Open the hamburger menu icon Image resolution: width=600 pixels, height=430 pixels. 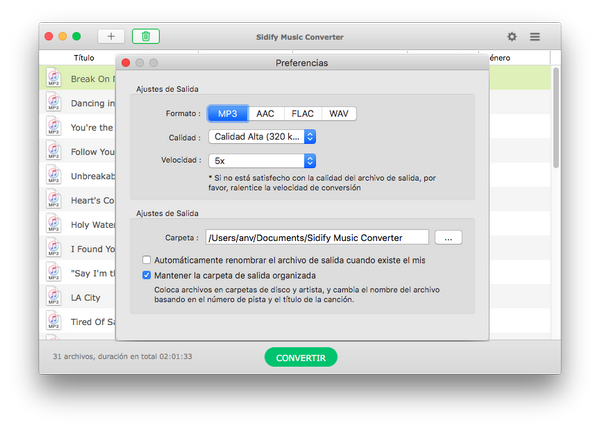click(x=535, y=36)
